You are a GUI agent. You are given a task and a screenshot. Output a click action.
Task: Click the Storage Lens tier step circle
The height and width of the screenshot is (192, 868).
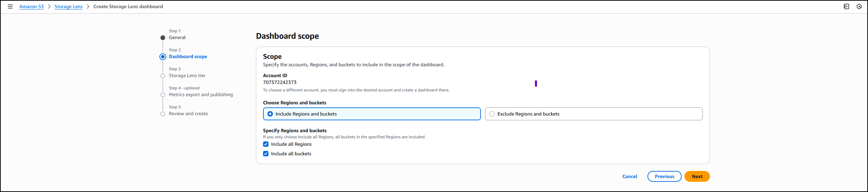point(163,76)
